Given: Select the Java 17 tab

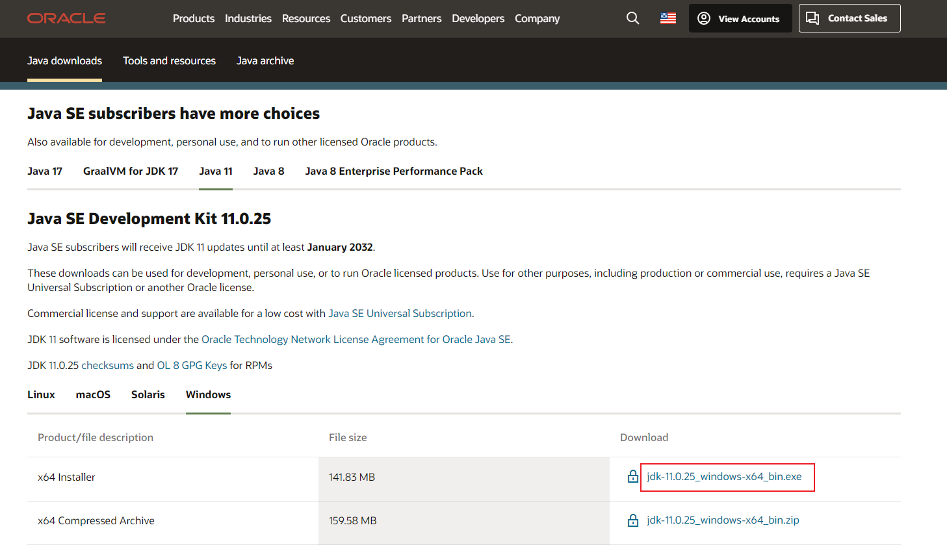Looking at the screenshot, I should tap(45, 171).
